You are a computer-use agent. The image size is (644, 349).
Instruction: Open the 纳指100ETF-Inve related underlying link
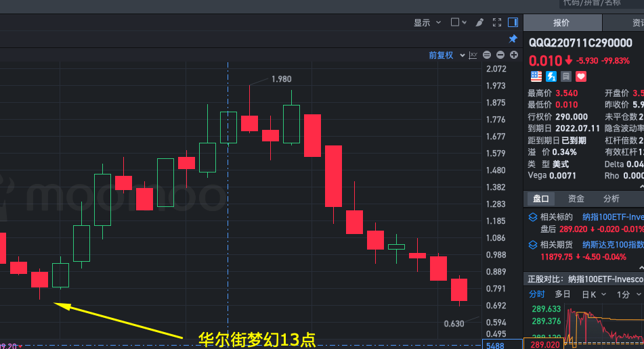point(613,217)
